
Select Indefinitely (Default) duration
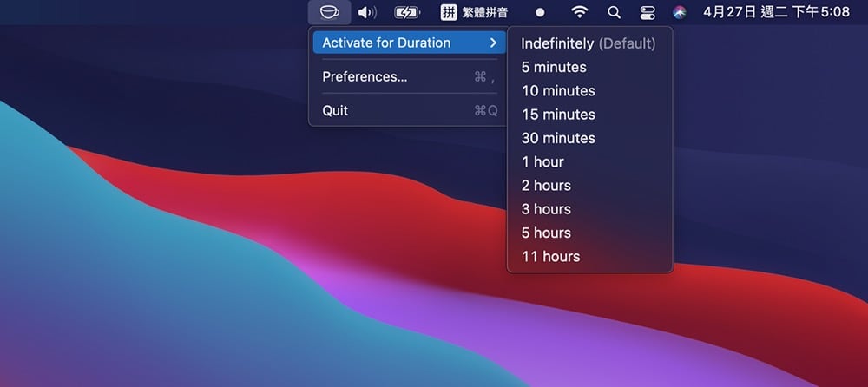[x=589, y=43]
